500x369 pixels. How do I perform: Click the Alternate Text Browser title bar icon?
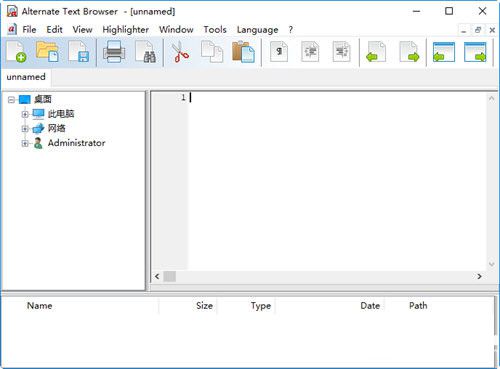pos(12,11)
